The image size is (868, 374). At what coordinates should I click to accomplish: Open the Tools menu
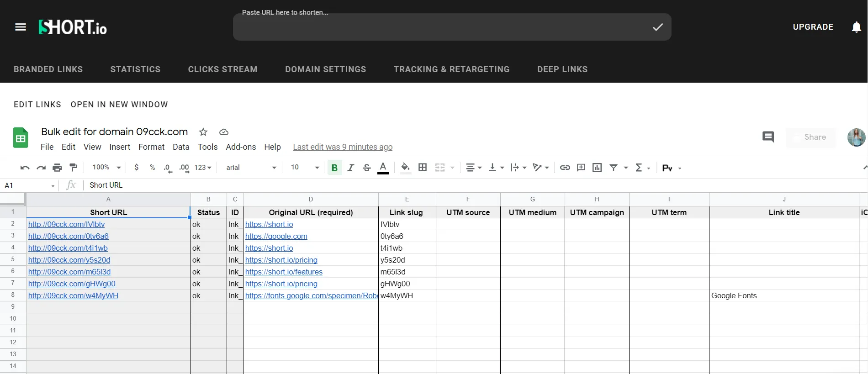208,147
